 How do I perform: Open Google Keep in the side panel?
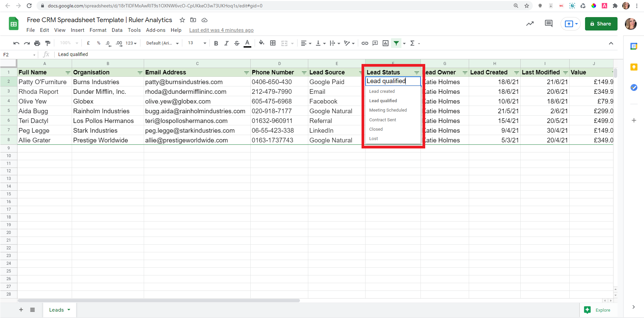coord(634,67)
